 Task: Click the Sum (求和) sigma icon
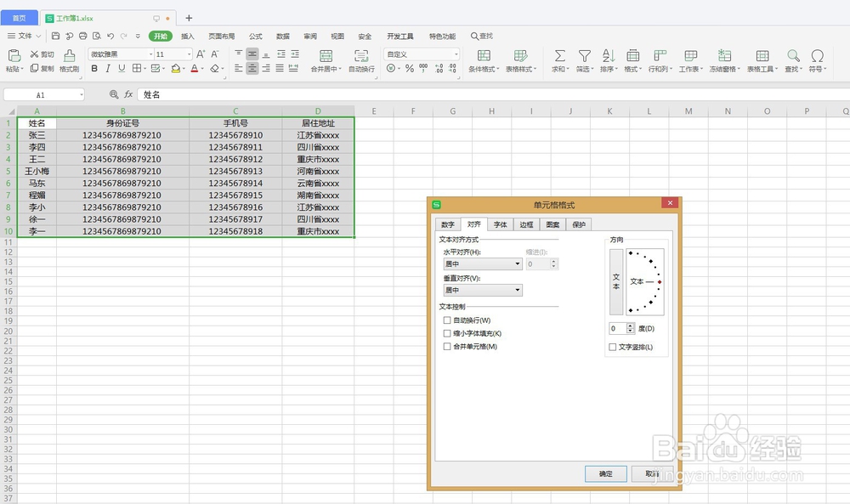(559, 56)
